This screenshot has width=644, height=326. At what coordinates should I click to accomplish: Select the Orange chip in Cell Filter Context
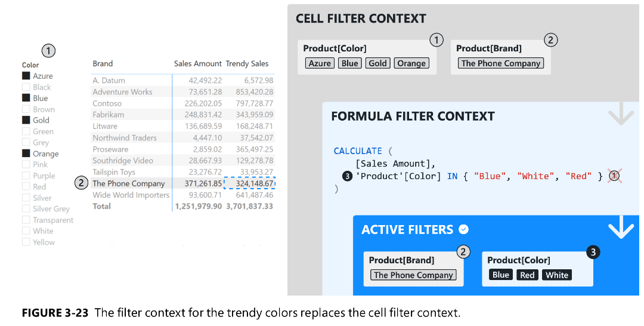coord(411,63)
